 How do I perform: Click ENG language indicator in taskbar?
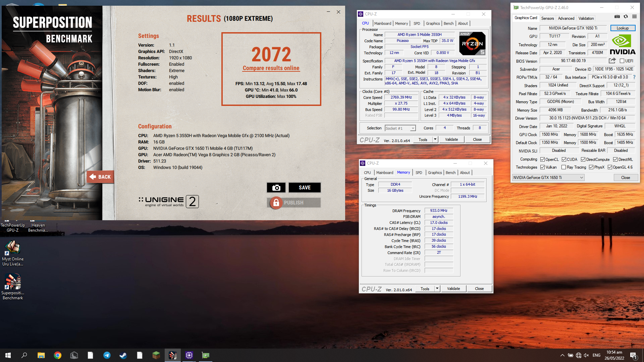(x=596, y=355)
